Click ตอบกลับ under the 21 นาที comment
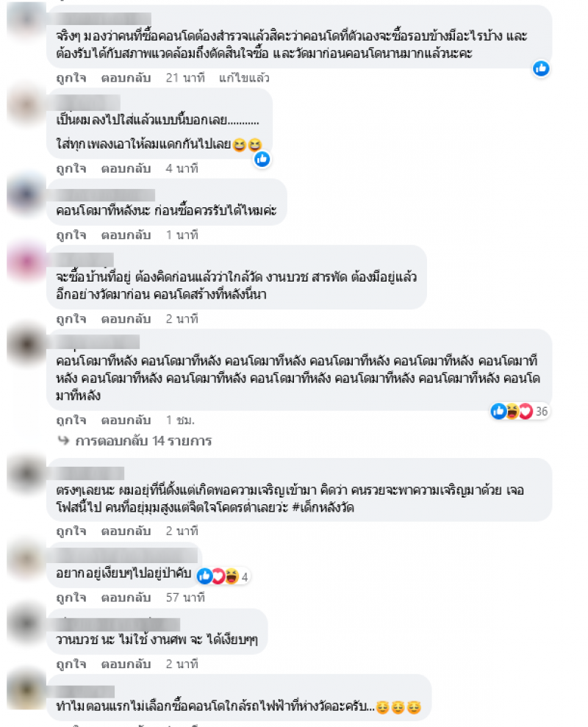Image resolution: width=588 pixels, height=727 pixels. 126,77
